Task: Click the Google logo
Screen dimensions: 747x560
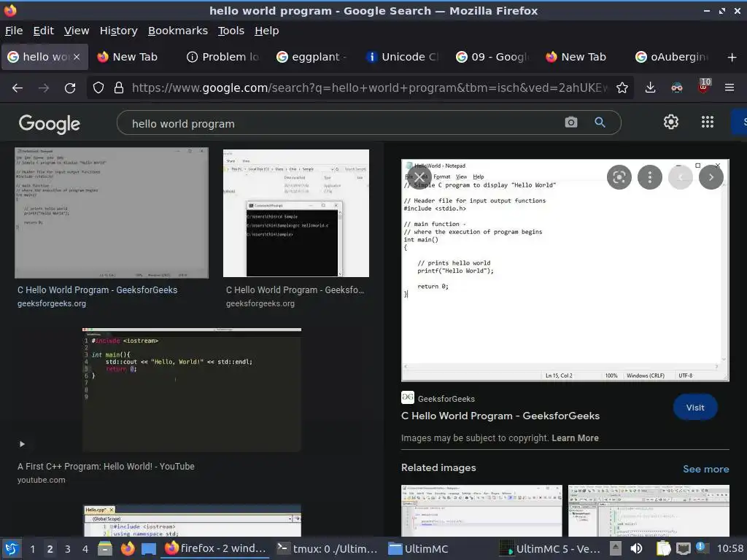Action: [x=50, y=124]
